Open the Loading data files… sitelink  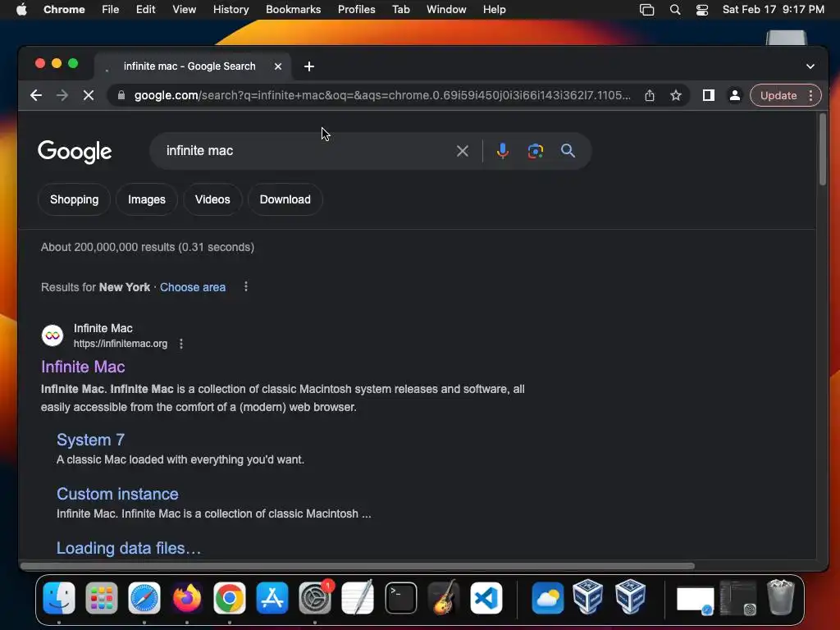[x=129, y=548]
